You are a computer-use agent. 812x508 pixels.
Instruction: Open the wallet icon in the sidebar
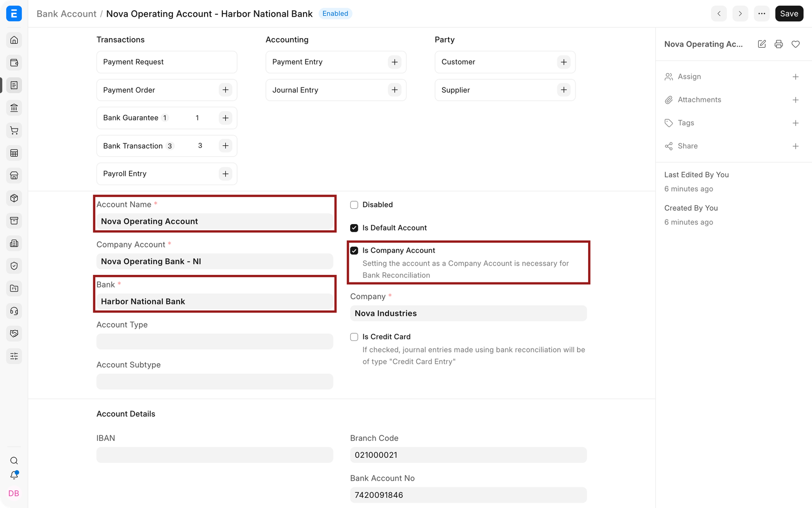pyautogui.click(x=14, y=62)
